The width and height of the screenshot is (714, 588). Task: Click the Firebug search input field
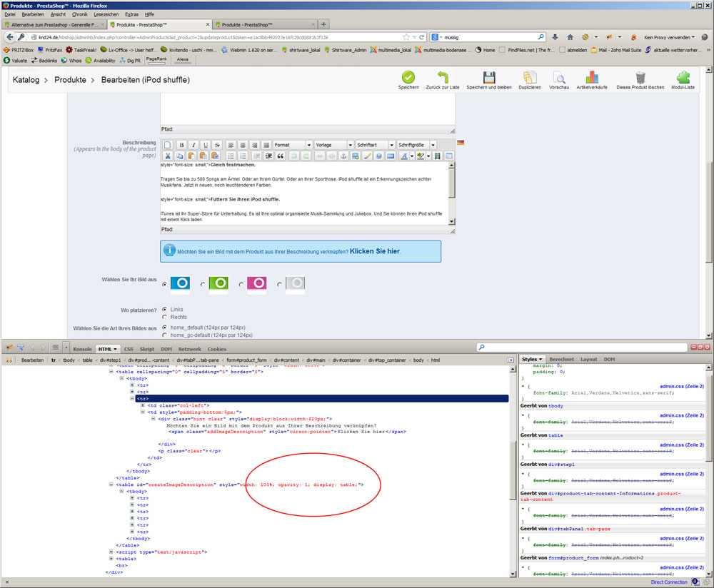[593, 348]
